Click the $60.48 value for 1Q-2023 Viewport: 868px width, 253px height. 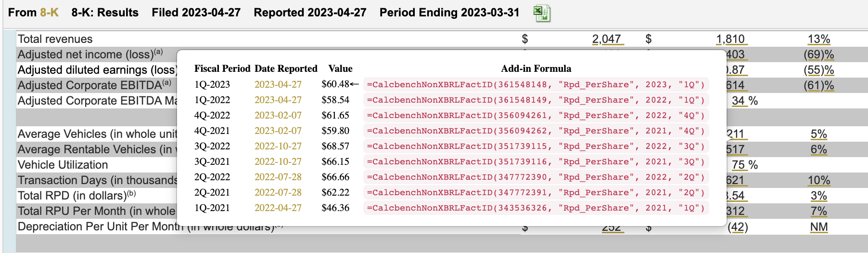point(335,84)
